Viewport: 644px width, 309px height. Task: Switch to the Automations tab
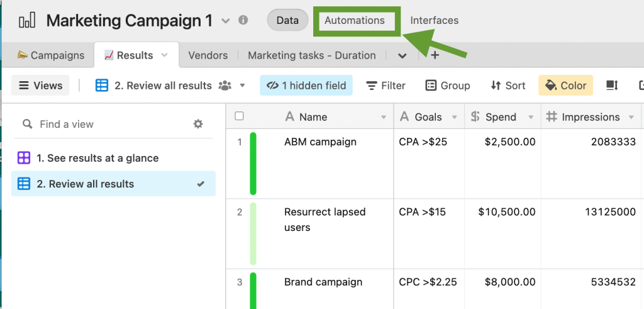pyautogui.click(x=355, y=20)
